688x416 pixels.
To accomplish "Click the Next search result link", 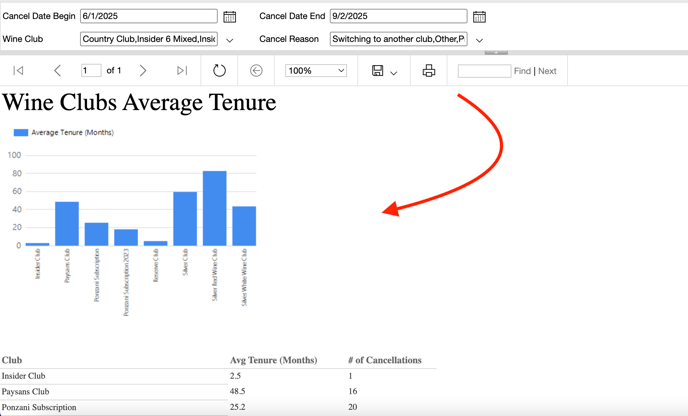I will click(547, 72).
